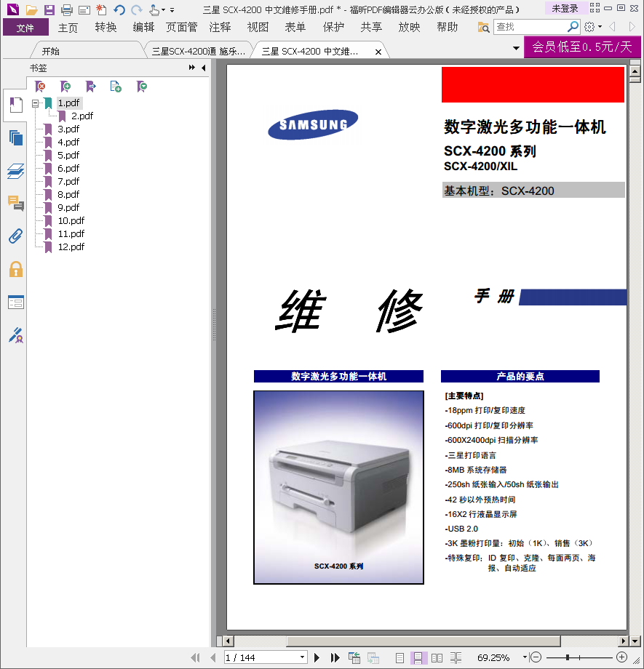Viewport: 644px width, 669px height.
Task: Open the quick access toolbar customize dropdown
Action: tap(172, 9)
